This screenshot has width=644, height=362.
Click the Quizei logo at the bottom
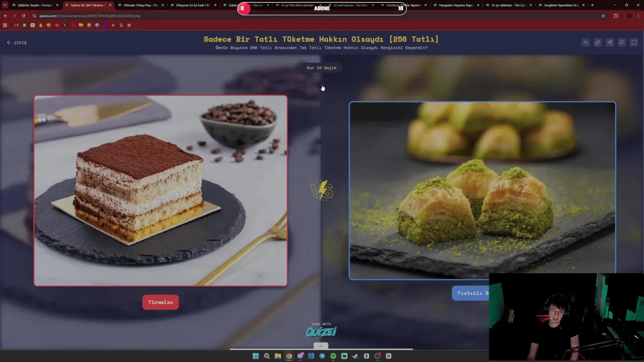pos(321,332)
